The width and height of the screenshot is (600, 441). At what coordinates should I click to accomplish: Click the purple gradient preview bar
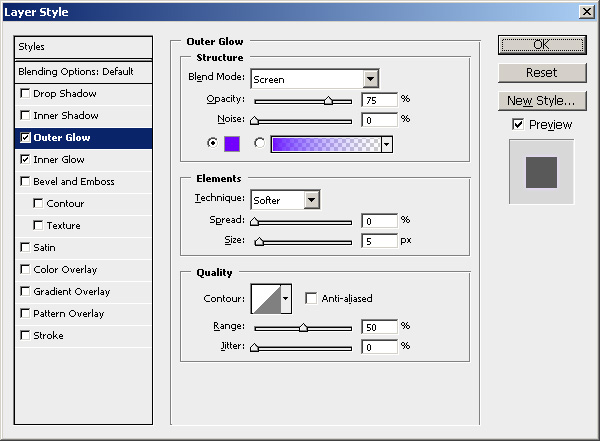326,144
